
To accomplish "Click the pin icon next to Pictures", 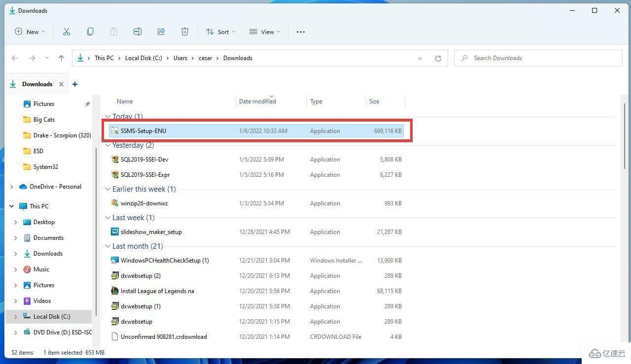I will (87, 104).
